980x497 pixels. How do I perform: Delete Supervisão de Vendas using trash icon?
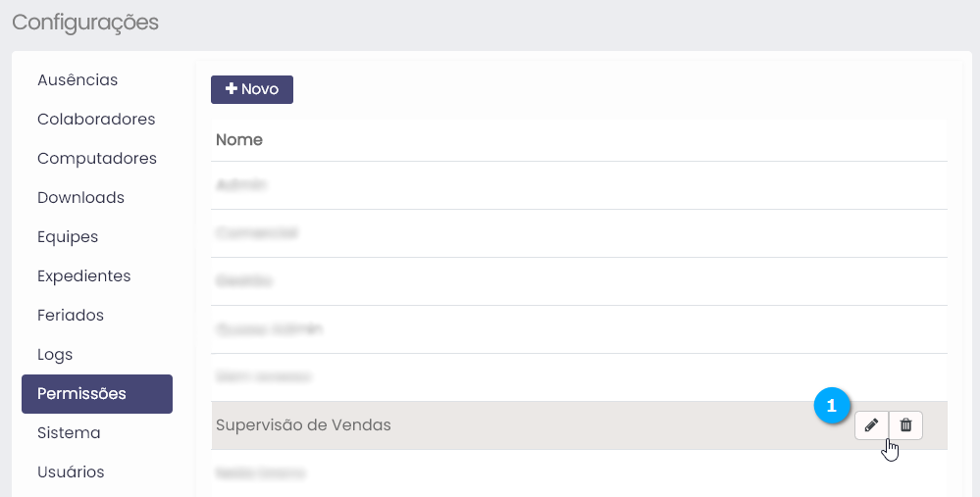905,425
